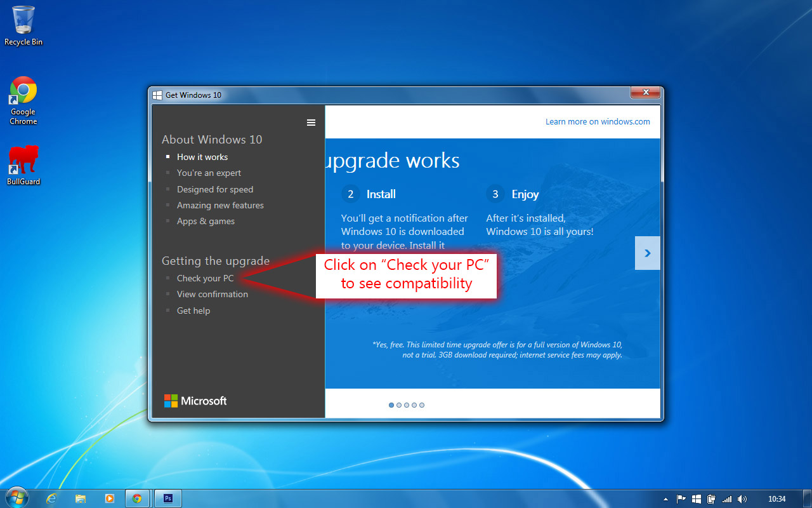Follow the Learn more on windows.com link

coord(598,121)
